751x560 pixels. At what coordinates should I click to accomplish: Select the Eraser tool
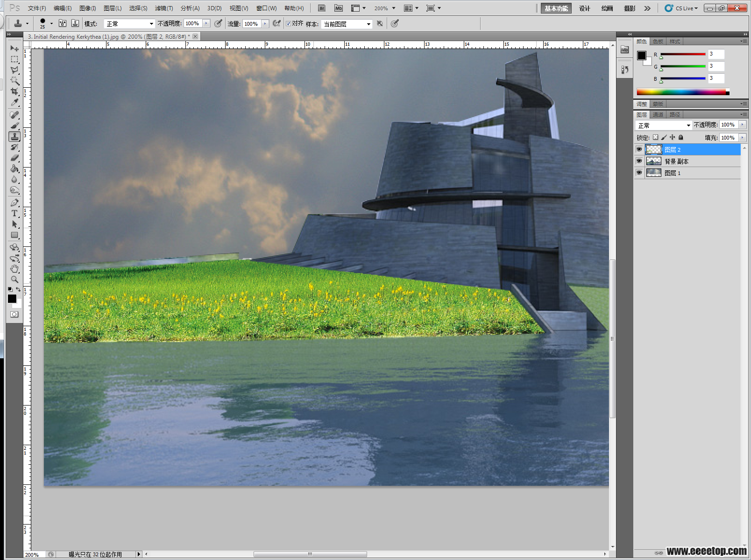pos(14,158)
